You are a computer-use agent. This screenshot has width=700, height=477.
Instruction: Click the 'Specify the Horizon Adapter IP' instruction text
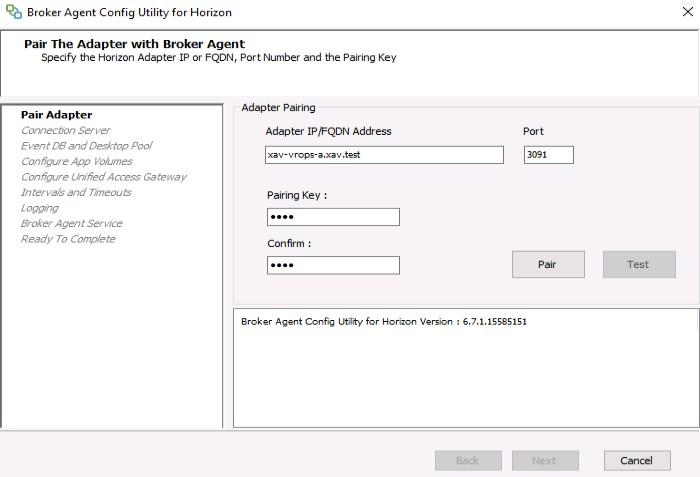click(219, 58)
